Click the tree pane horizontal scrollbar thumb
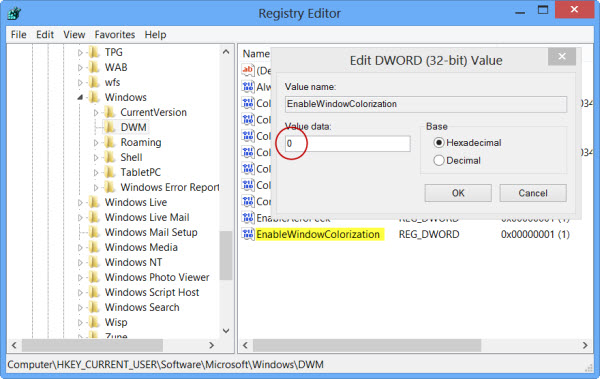The height and width of the screenshot is (379, 600). [92, 345]
